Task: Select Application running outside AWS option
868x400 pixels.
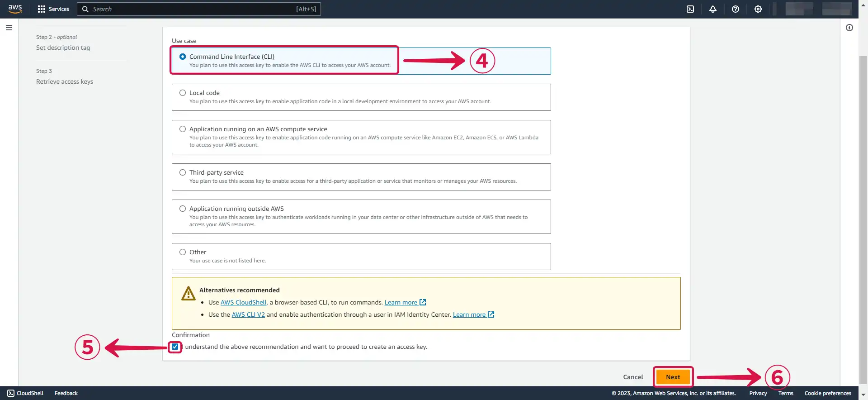Action: point(183,209)
